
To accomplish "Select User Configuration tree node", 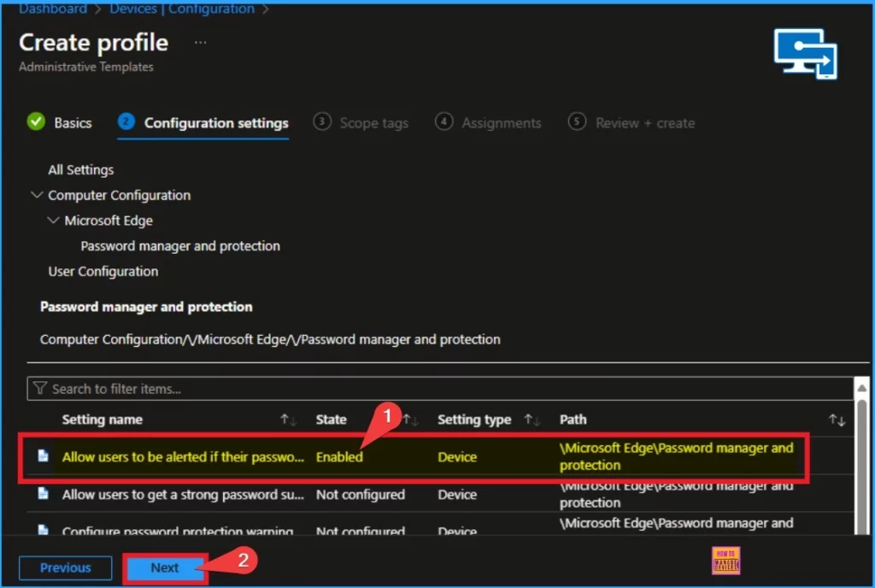I will [103, 271].
